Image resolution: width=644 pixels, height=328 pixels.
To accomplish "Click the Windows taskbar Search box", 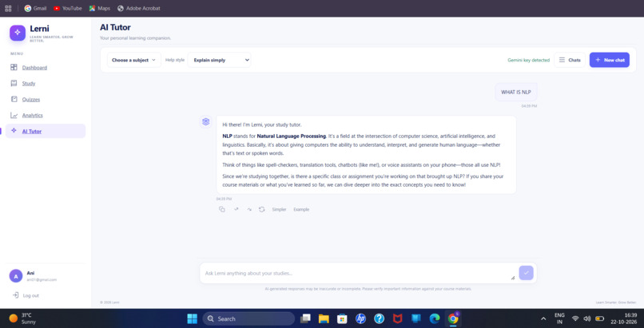I will [248, 318].
